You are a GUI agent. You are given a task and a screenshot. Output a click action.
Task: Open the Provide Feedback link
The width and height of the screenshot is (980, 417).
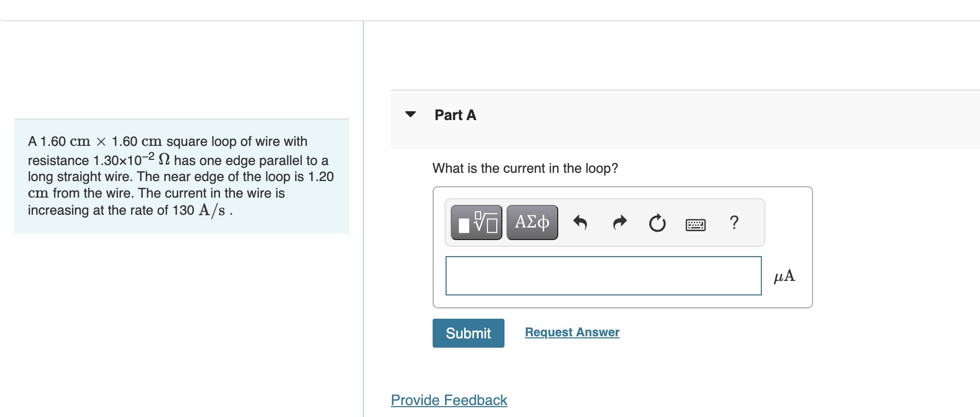449,400
